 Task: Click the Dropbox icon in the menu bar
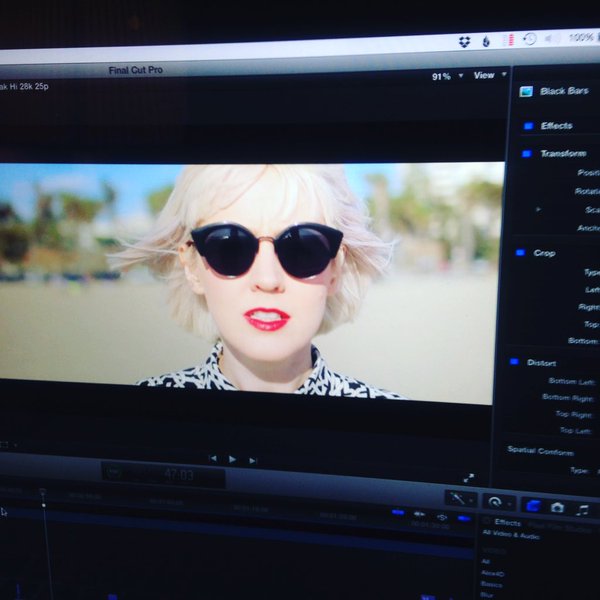(466, 40)
